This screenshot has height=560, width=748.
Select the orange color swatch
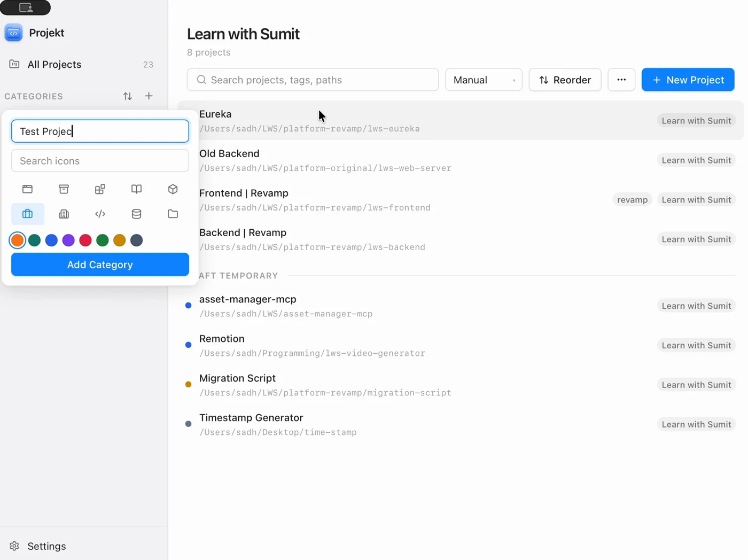tap(18, 240)
